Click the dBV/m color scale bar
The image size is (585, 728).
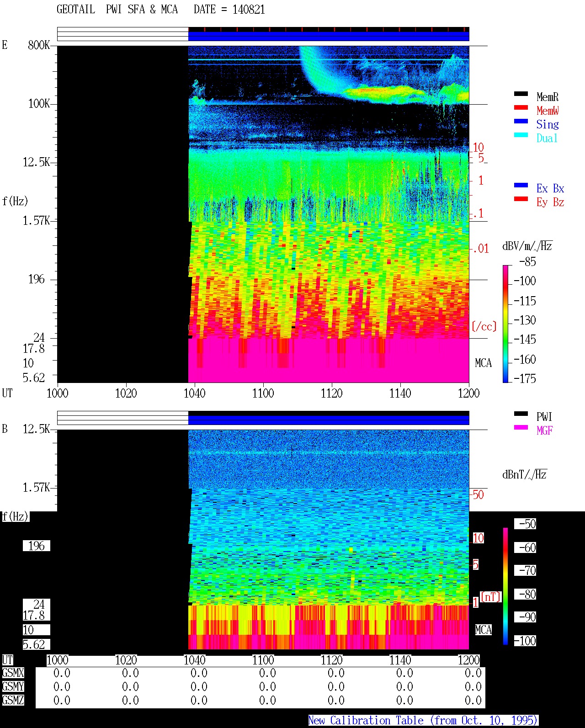(505, 324)
